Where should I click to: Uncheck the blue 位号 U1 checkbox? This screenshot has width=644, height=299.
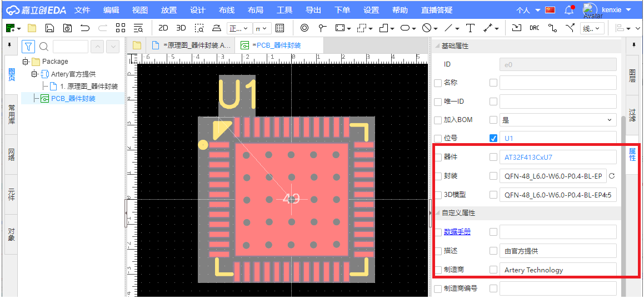(x=493, y=138)
